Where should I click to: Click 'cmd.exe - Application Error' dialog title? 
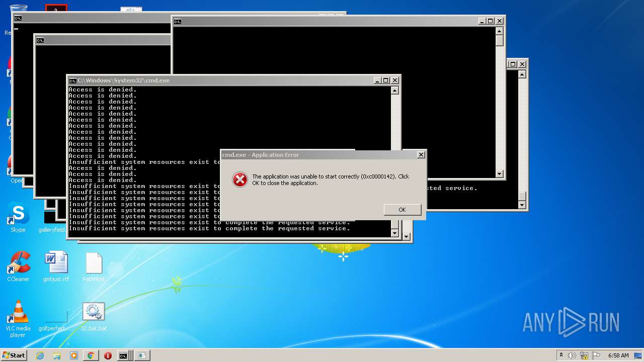[261, 155]
